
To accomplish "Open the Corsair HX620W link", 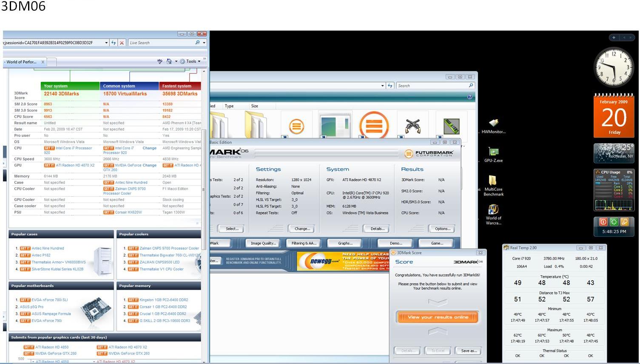I will 128,212.
